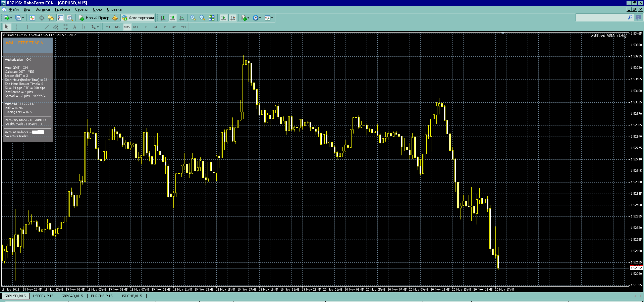Select candlestick chart mode
The width and height of the screenshot is (644, 302).
tap(172, 18)
